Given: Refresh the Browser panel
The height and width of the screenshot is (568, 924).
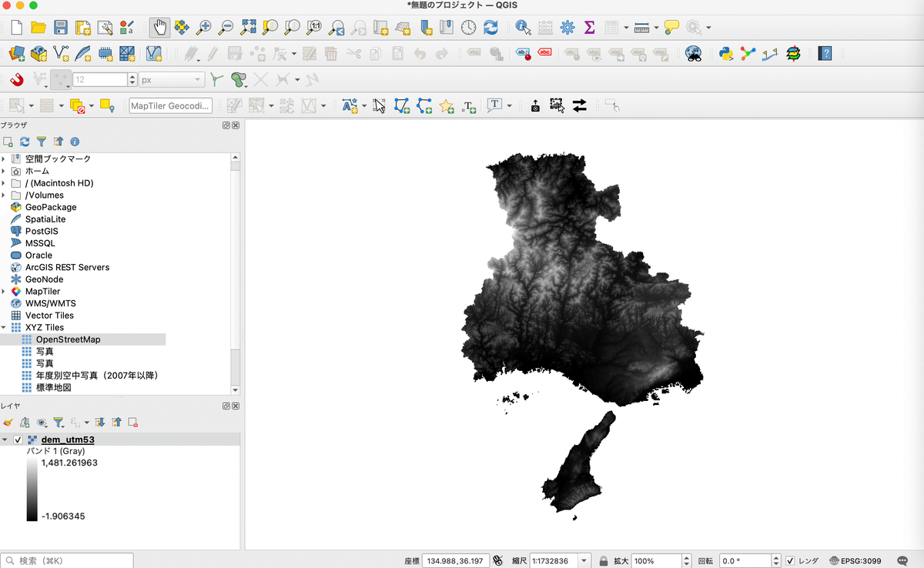Looking at the screenshot, I should (25, 141).
